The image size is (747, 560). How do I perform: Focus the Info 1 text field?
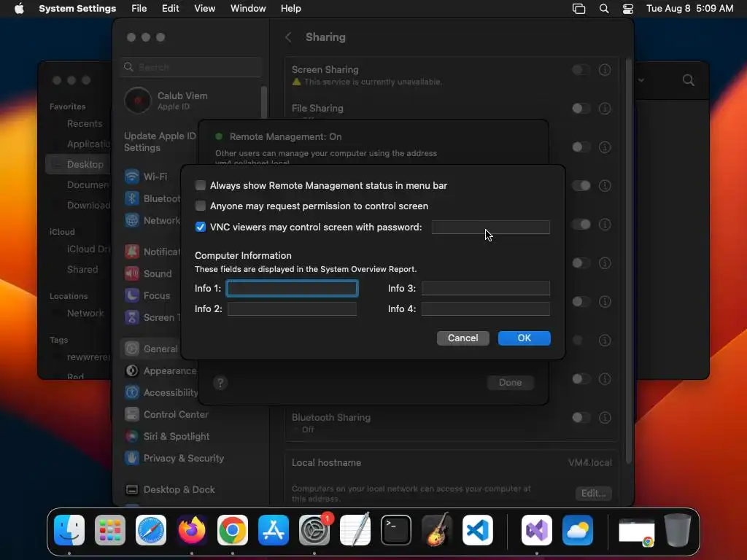click(292, 288)
